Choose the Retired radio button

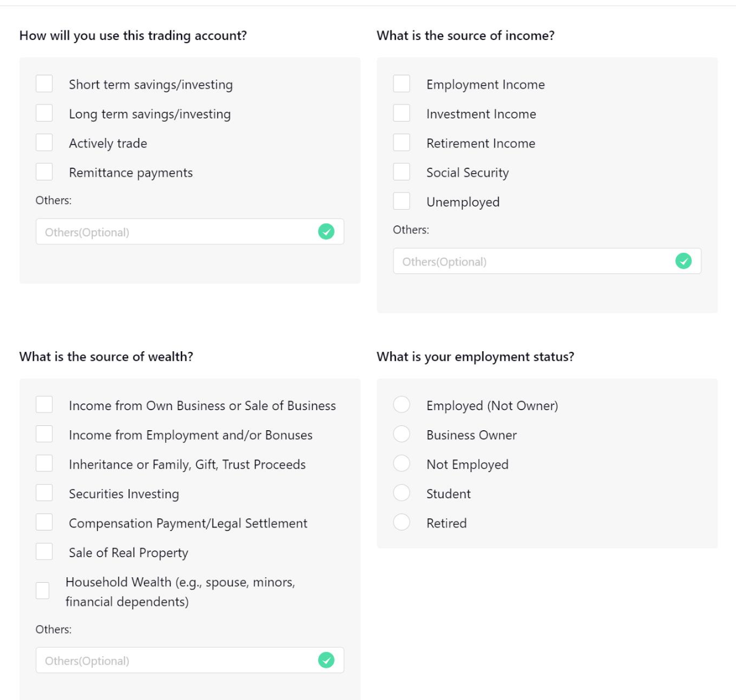[x=401, y=522]
